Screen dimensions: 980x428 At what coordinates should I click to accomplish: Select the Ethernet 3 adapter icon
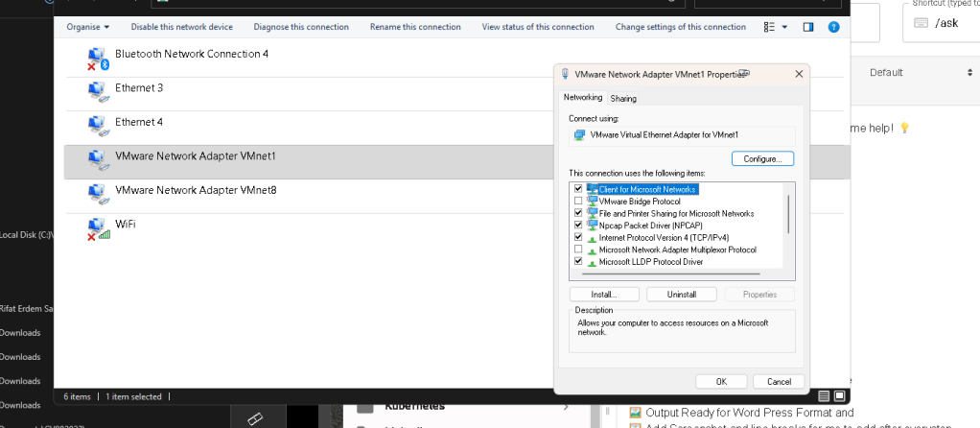pos(99,93)
